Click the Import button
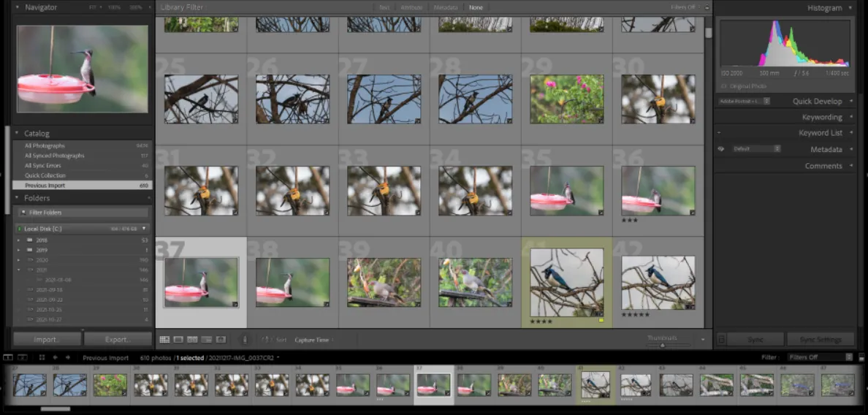The height and width of the screenshot is (415, 868). [x=47, y=340]
